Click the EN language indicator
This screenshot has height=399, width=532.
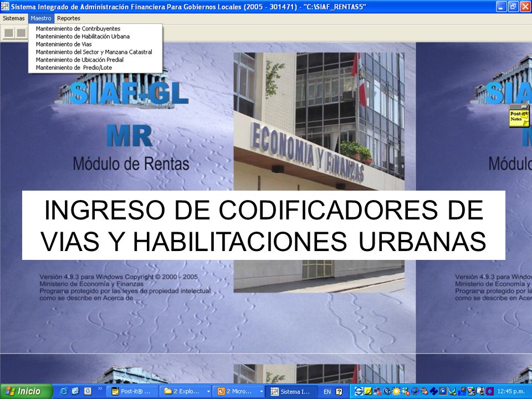click(x=327, y=392)
